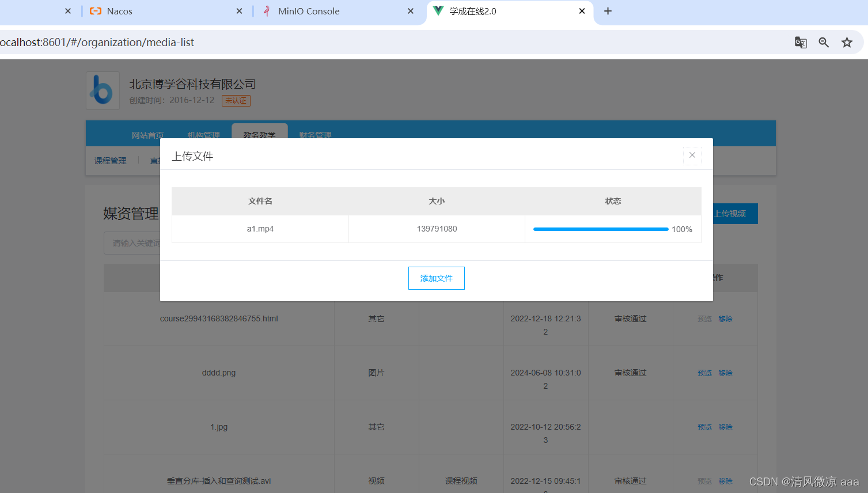Click 预览 for 1.jpg
This screenshot has height=493, width=868.
pyautogui.click(x=704, y=427)
